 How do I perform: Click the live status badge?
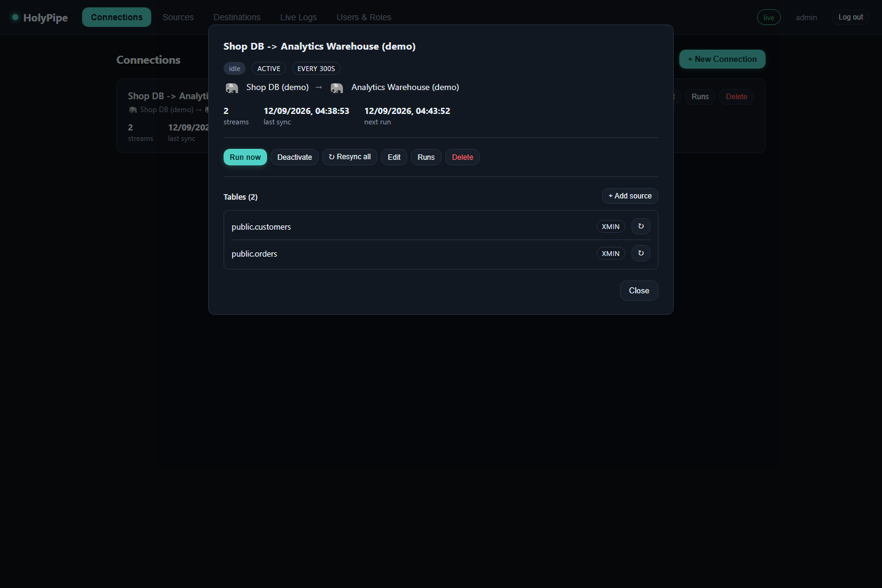[769, 17]
